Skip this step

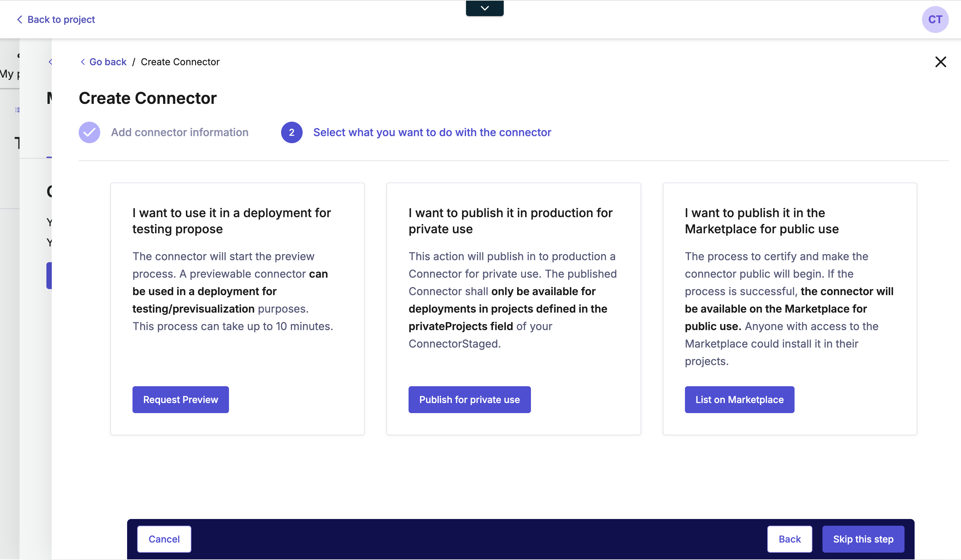point(862,538)
